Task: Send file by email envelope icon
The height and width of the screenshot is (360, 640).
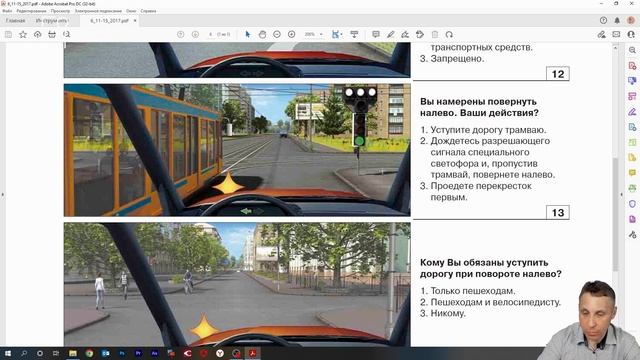Action: (616, 35)
